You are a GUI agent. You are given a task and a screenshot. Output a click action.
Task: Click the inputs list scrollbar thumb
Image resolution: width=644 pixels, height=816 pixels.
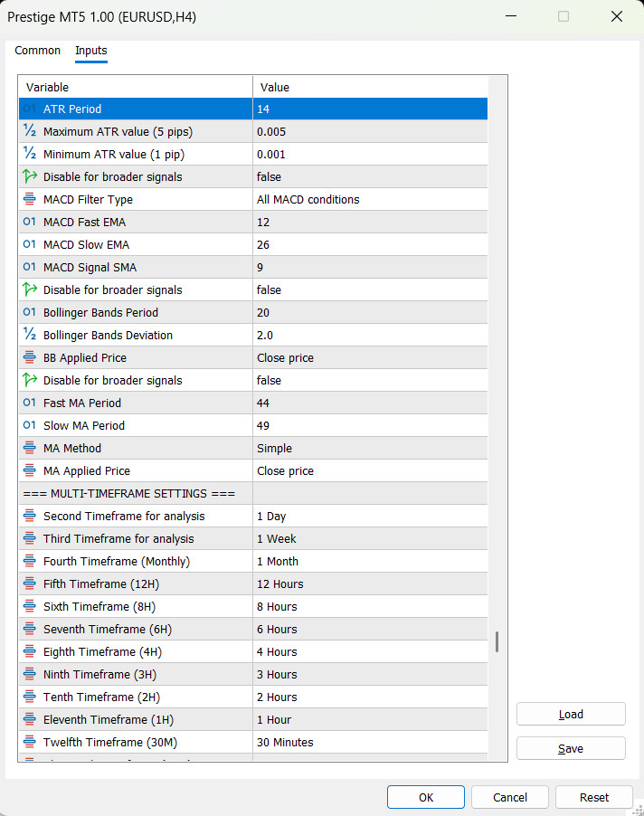pos(497,641)
